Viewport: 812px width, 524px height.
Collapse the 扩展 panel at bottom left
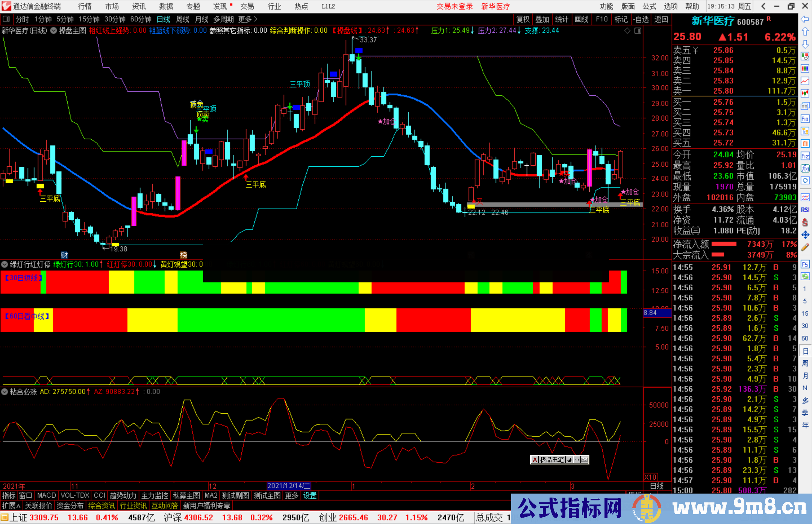pyautogui.click(x=10, y=506)
